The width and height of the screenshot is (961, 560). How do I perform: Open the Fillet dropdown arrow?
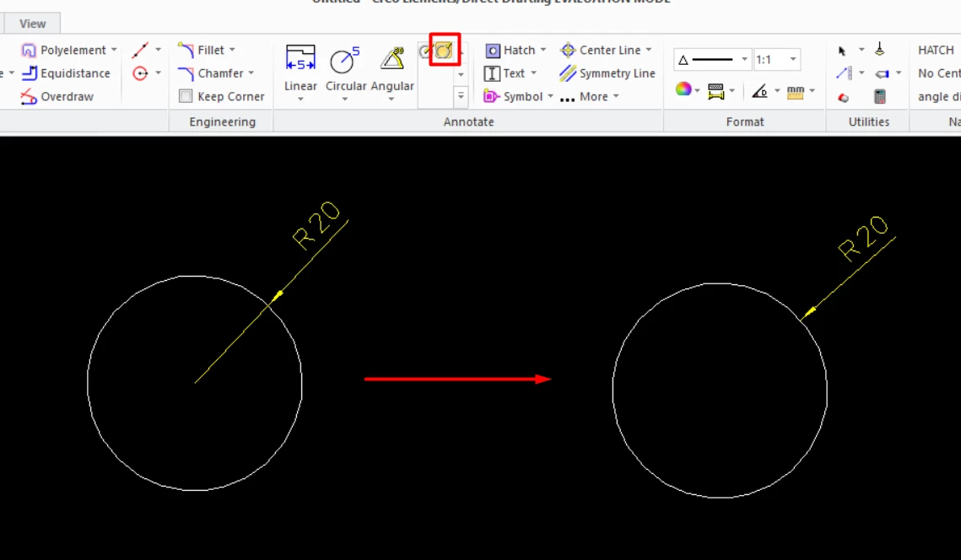click(232, 50)
